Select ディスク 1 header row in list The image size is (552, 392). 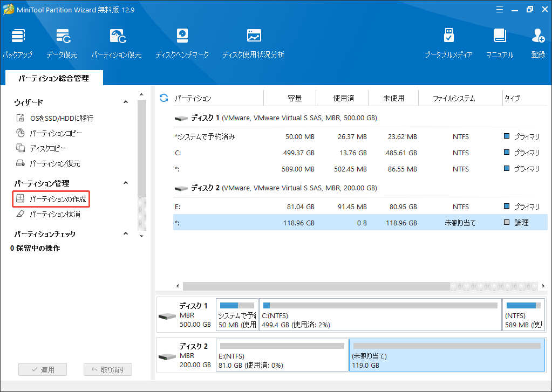(x=360, y=118)
